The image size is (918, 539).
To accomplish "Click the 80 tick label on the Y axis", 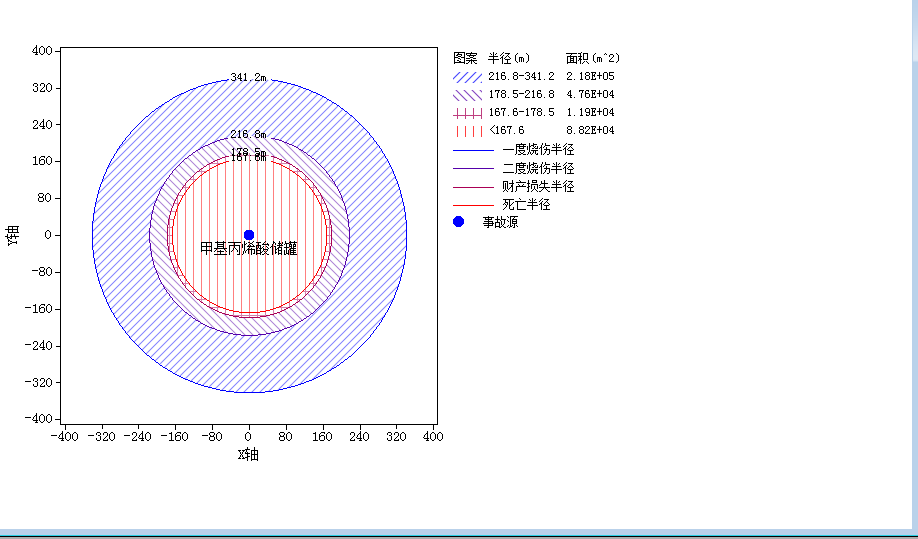I will point(47,198).
